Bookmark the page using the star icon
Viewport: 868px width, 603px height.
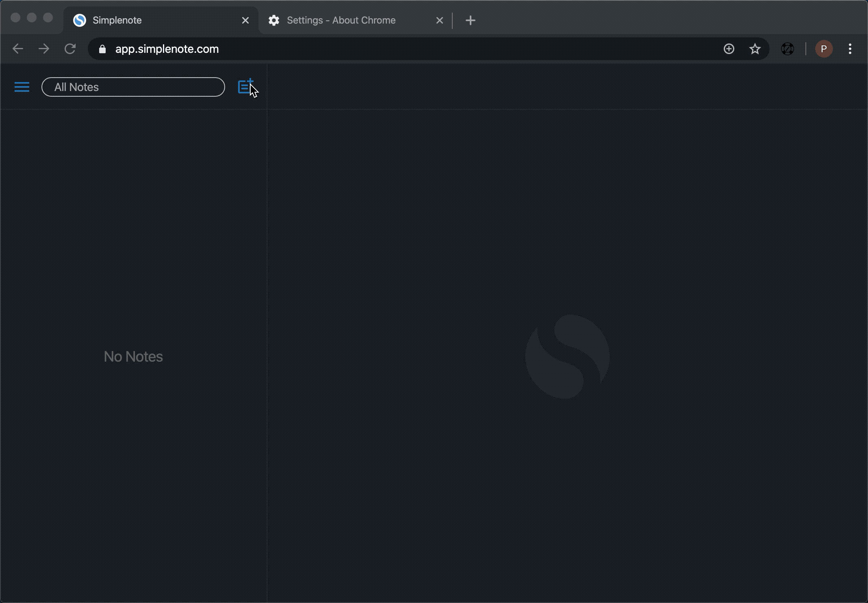point(755,49)
